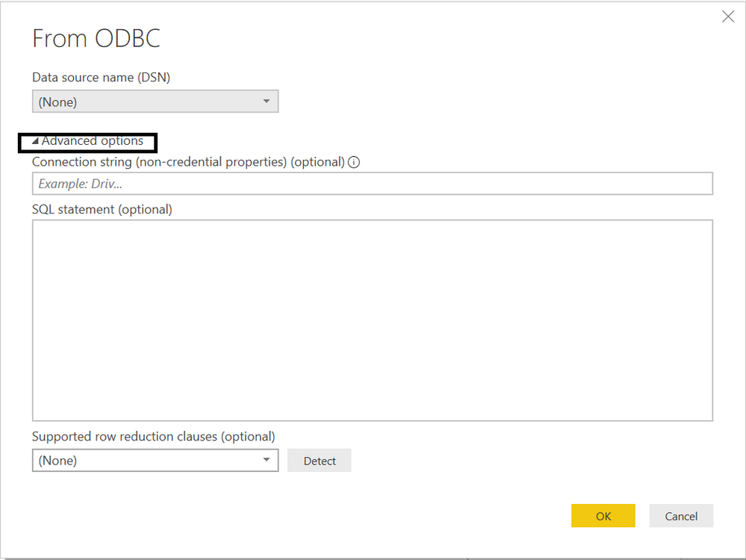Screen dimensions: 746x560
Task: Click the From ODBC dialog title
Action: click(x=96, y=38)
